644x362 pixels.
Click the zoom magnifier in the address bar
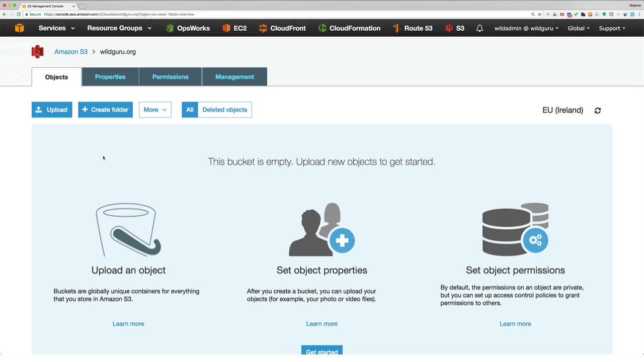533,14
